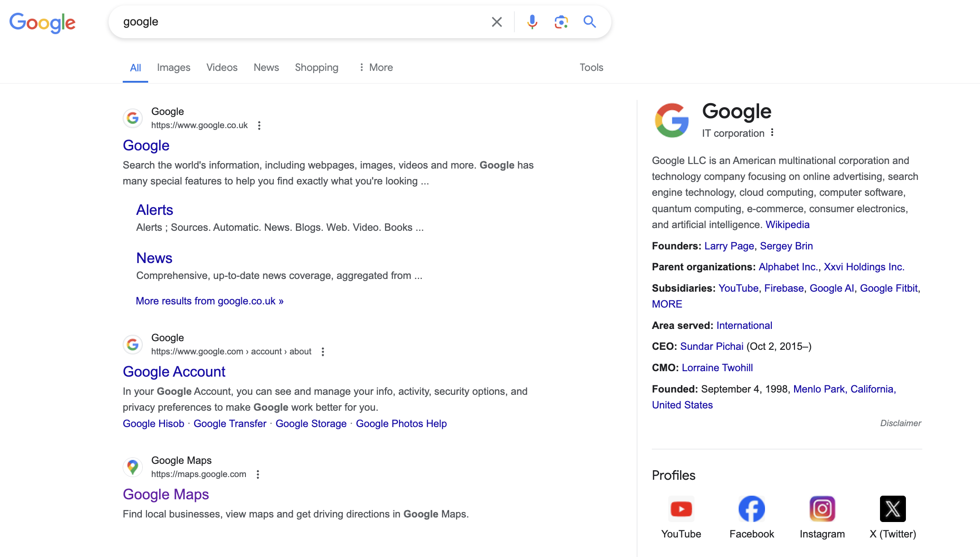Click the Sundar Pichai CEO hyperlink
Screen dimensions: 980x557
coord(712,346)
